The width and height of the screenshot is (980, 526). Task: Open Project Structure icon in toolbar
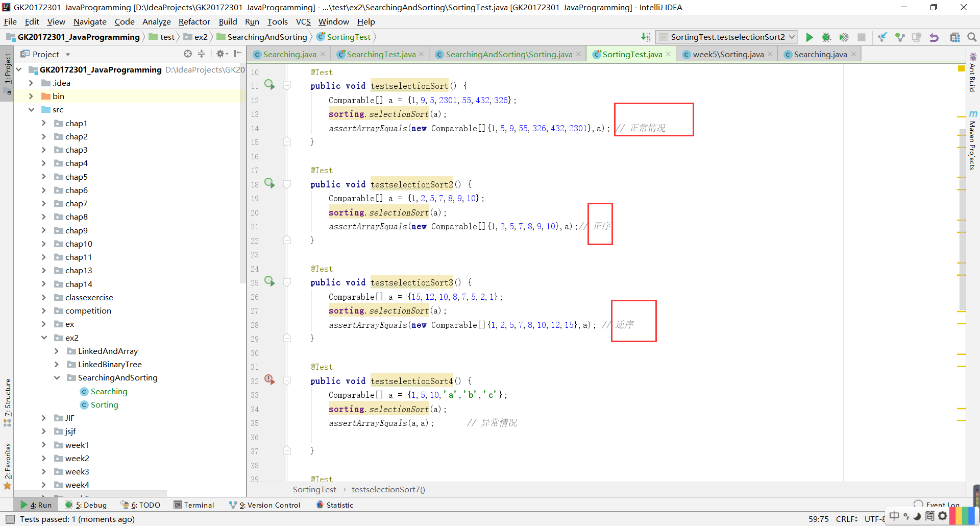[955, 37]
